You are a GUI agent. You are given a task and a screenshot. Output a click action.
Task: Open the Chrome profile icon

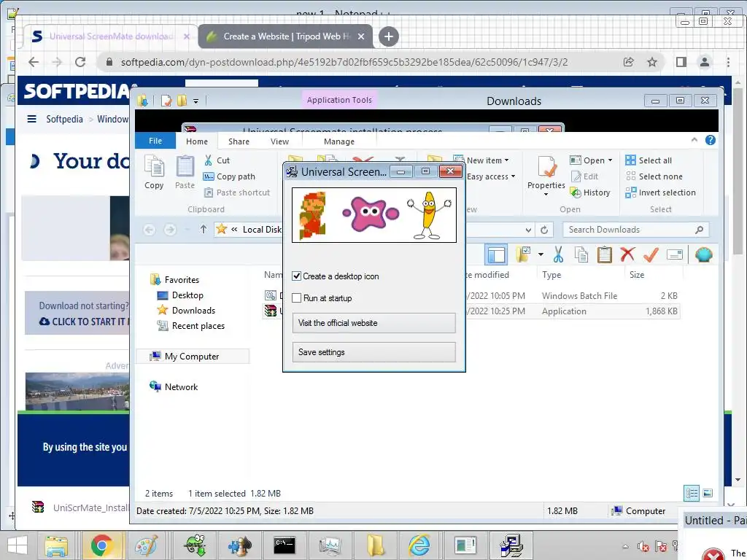pos(704,62)
